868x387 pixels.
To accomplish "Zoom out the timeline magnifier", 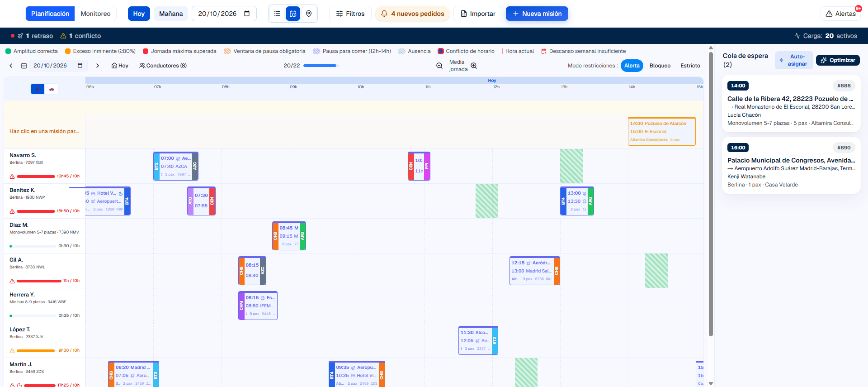I will (x=439, y=66).
